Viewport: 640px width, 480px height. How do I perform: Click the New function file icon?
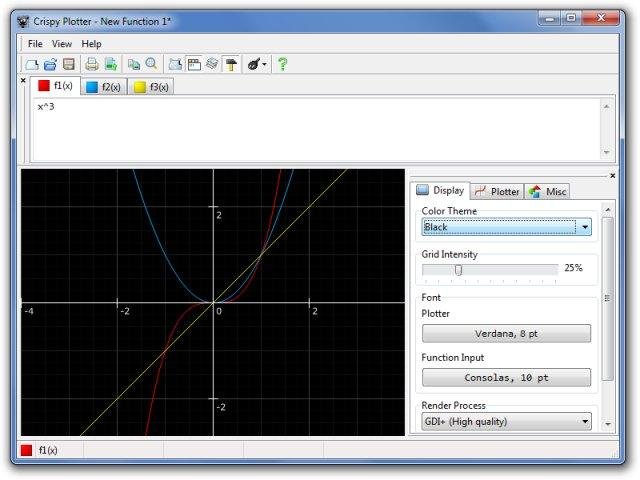point(31,65)
